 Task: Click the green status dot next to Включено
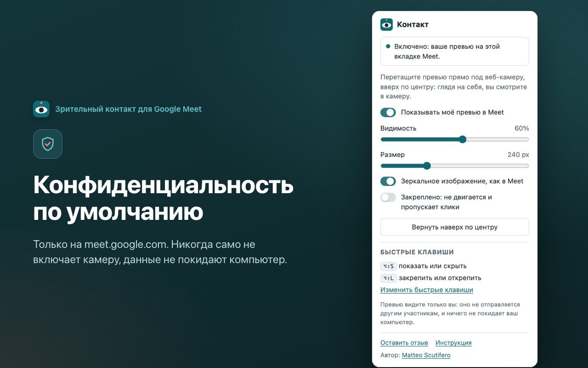[x=388, y=46]
